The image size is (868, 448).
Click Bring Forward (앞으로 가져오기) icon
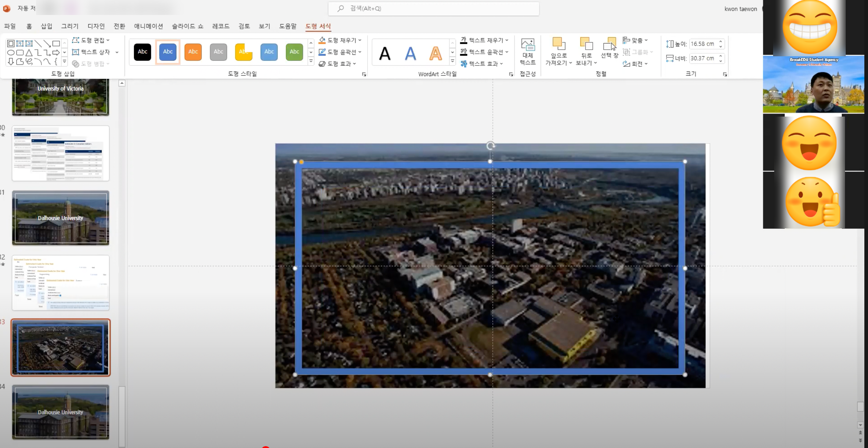pos(558,44)
